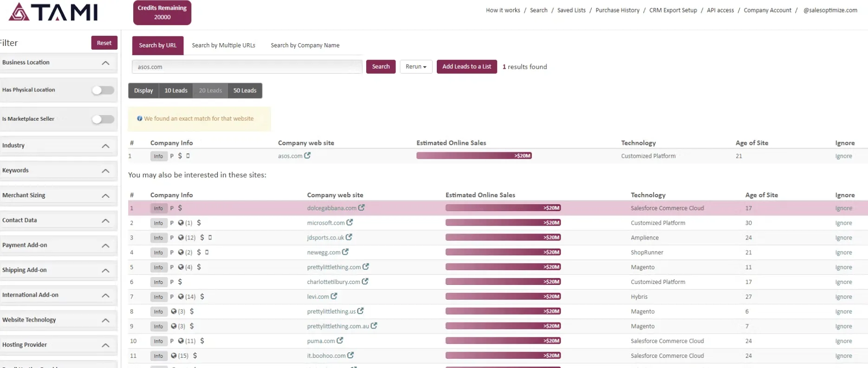Click the globe icon in microsoft.com row
The height and width of the screenshot is (368, 868).
[x=181, y=223]
